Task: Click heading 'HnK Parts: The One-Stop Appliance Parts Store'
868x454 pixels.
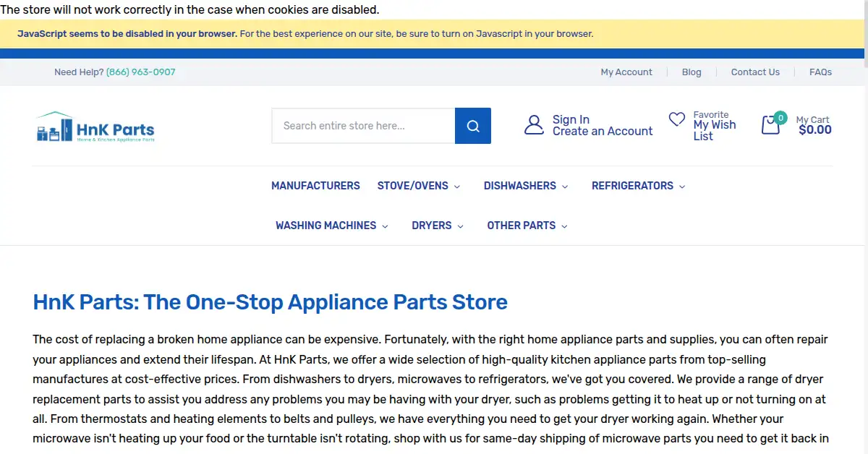Action: pos(271,301)
